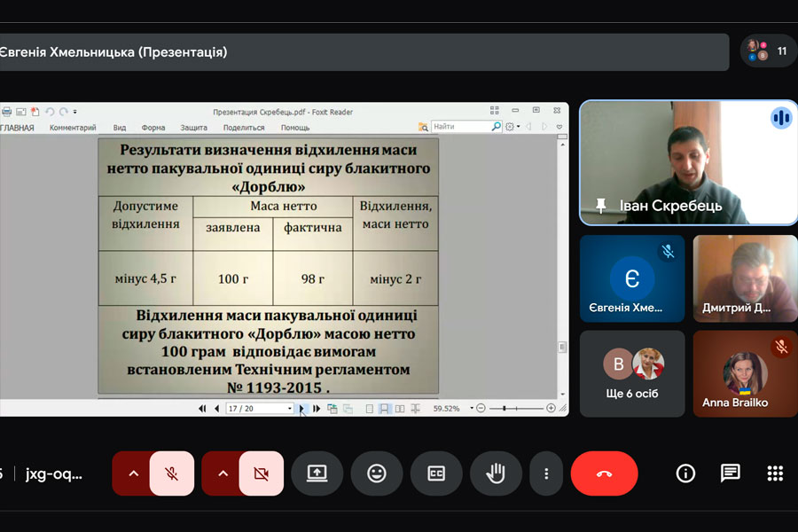The height and width of the screenshot is (532, 798).
Task: Toggle closed captions CC button
Action: coord(436,473)
